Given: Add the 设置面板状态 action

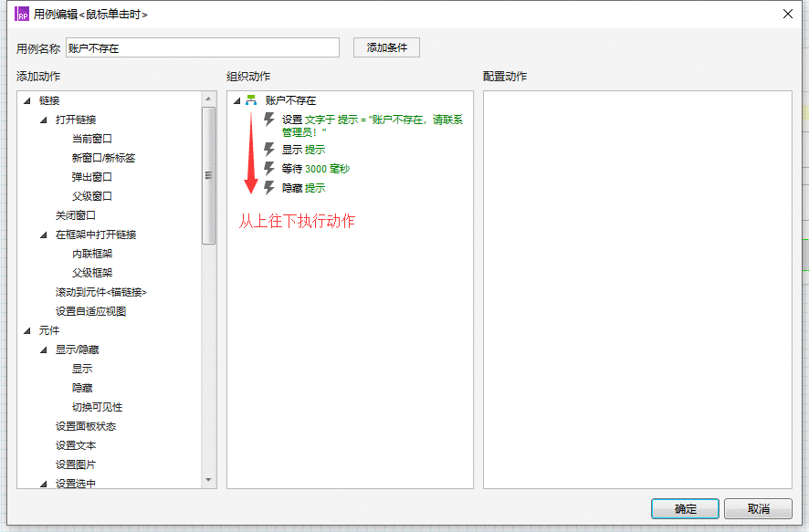Looking at the screenshot, I should (x=86, y=426).
